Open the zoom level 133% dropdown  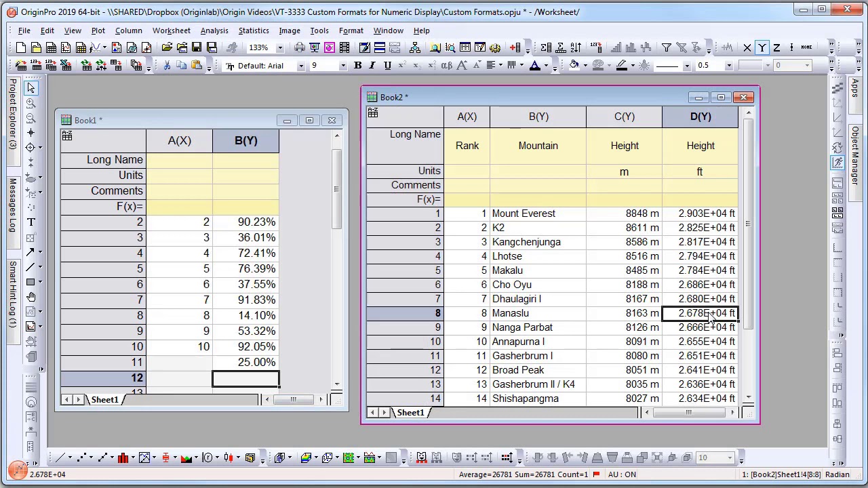click(x=279, y=47)
